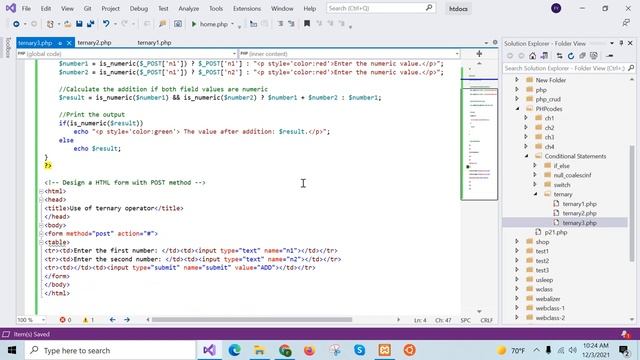This screenshot has height=360, width=640.
Task: Click the editor horizontal scrollbar thumb
Action: pos(252,320)
